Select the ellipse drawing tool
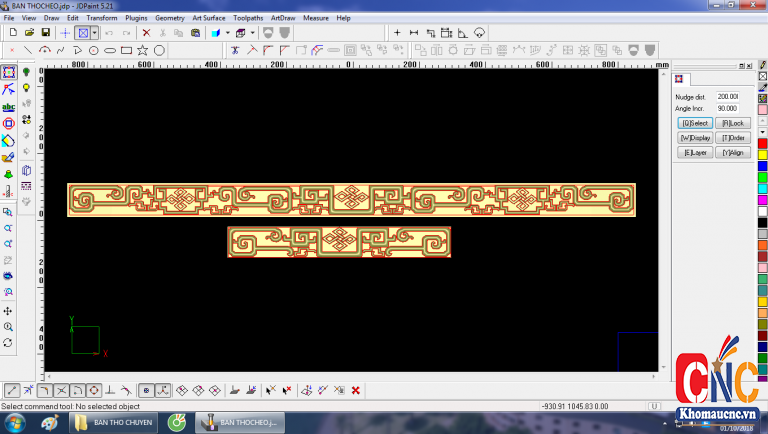The width and height of the screenshot is (768, 434). point(110,50)
